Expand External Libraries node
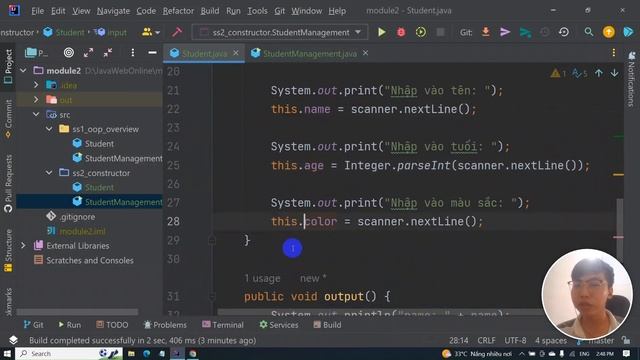The height and width of the screenshot is (360, 640). pyautogui.click(x=23, y=246)
